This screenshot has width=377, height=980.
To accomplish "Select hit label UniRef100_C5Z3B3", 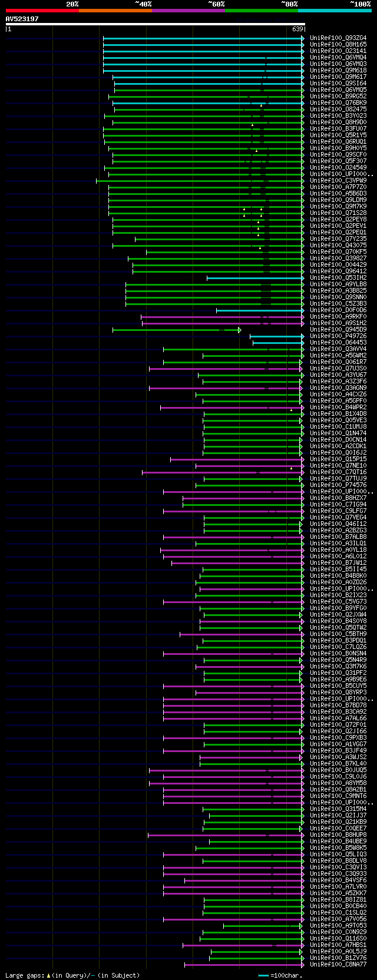I will [x=338, y=304].
